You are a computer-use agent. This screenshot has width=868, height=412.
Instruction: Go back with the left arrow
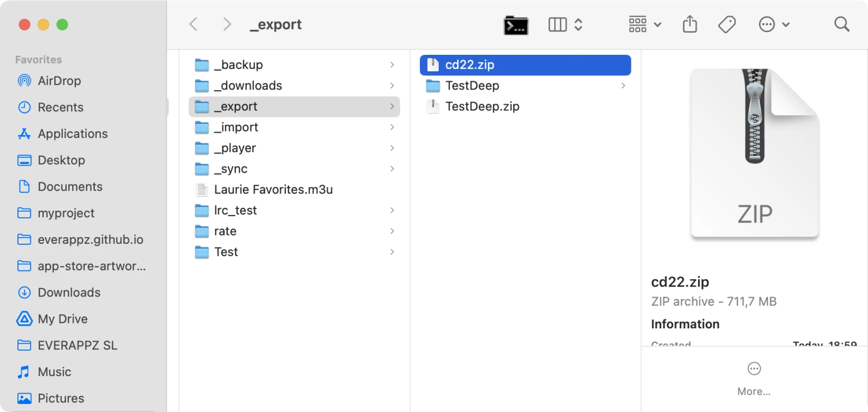tap(193, 24)
